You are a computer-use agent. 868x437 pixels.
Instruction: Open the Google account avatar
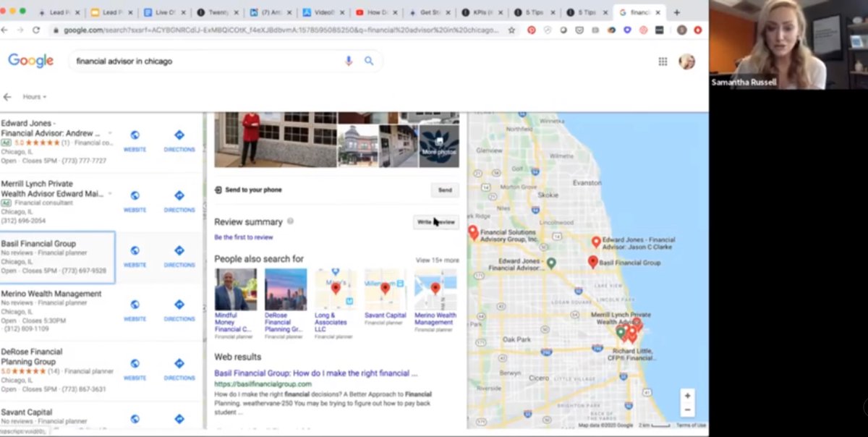coord(686,61)
